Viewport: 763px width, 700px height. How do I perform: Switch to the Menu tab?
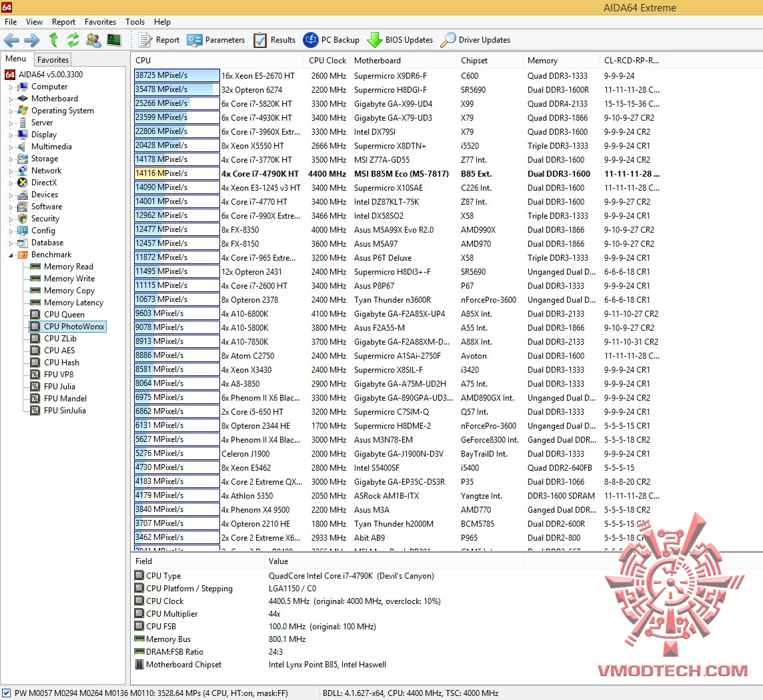coord(16,59)
